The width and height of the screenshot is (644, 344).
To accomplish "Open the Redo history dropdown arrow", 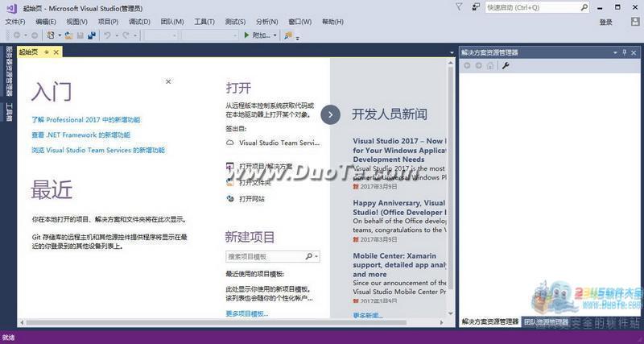I will click(x=134, y=35).
